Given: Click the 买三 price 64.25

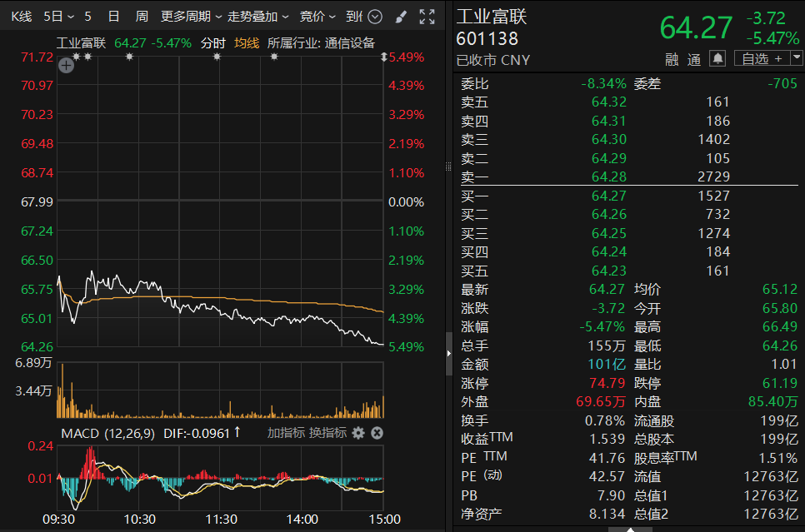Looking at the screenshot, I should [609, 233].
